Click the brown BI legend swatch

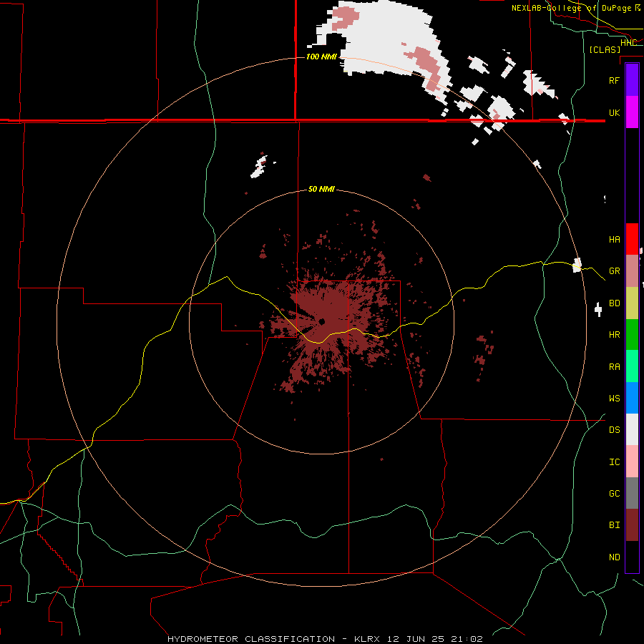click(x=632, y=525)
